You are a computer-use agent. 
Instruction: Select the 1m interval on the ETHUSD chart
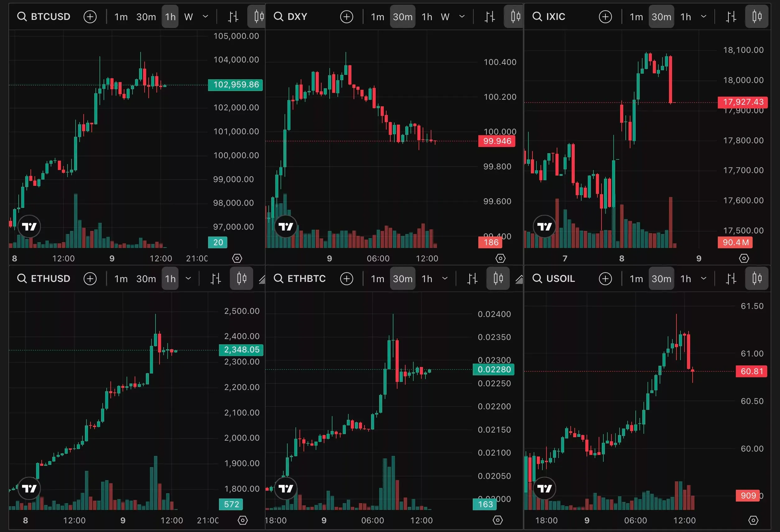(x=121, y=278)
